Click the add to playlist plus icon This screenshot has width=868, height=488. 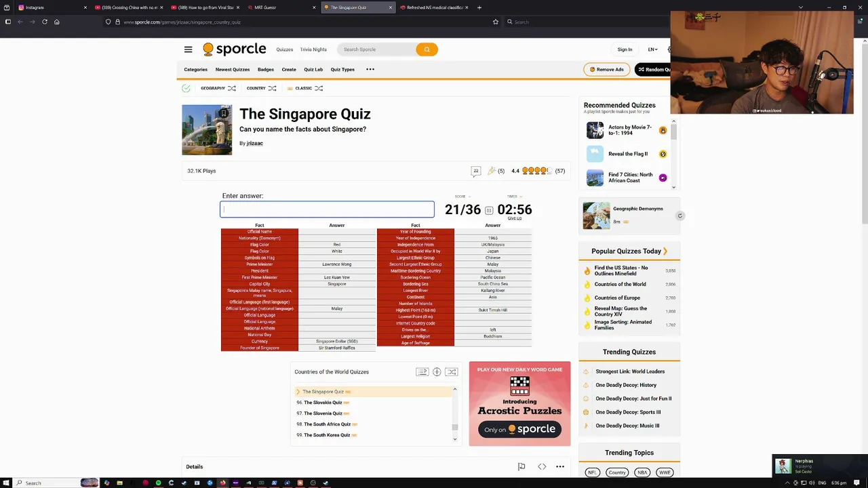437,371
